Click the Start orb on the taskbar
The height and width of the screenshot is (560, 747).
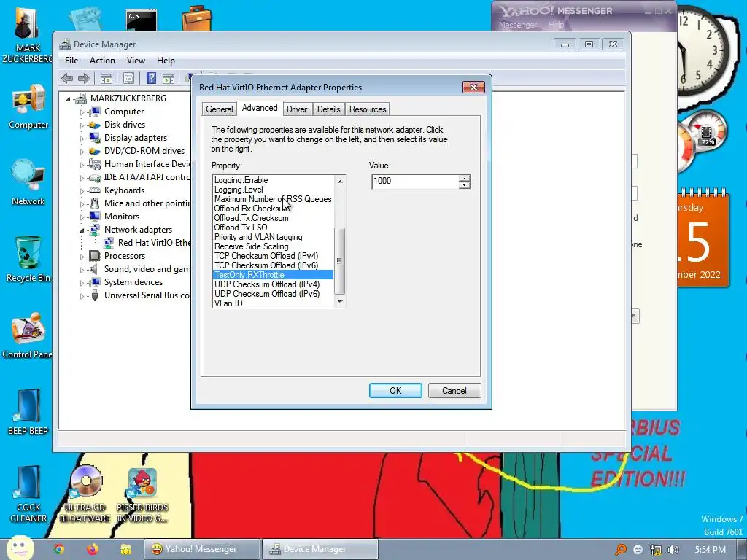pyautogui.click(x=20, y=548)
